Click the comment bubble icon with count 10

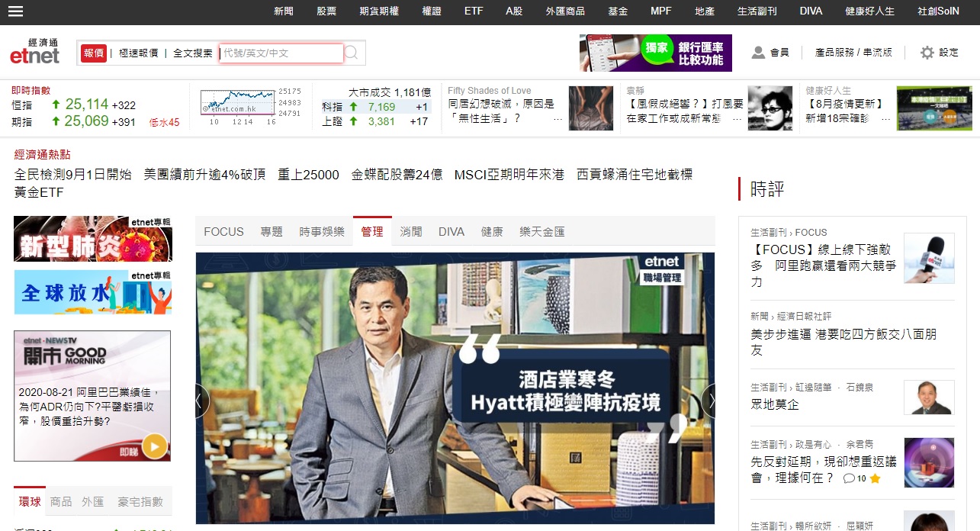pyautogui.click(x=849, y=478)
